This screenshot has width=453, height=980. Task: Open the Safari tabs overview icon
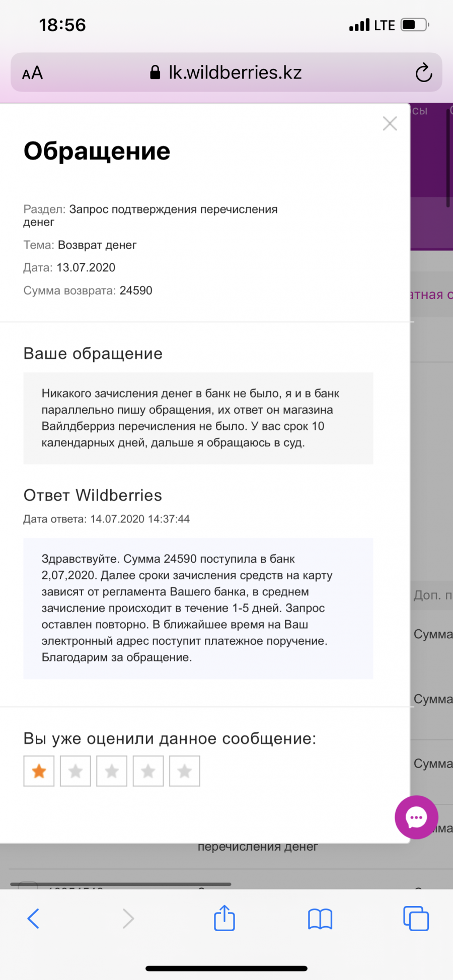click(x=416, y=919)
